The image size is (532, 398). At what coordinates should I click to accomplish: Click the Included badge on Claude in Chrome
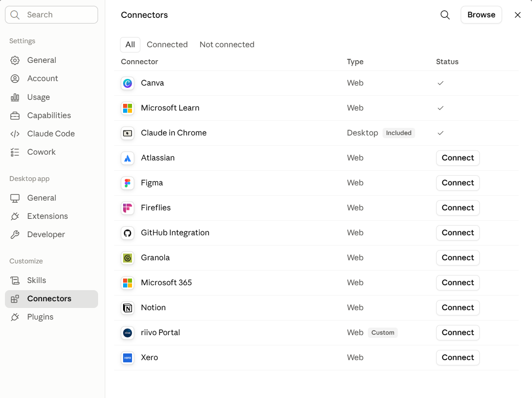[399, 133]
